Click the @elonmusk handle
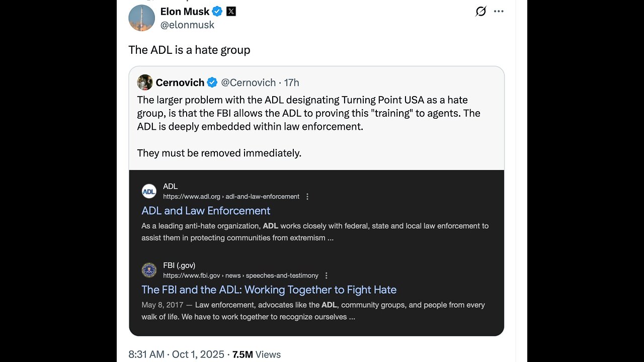The height and width of the screenshot is (362, 644). point(187,25)
